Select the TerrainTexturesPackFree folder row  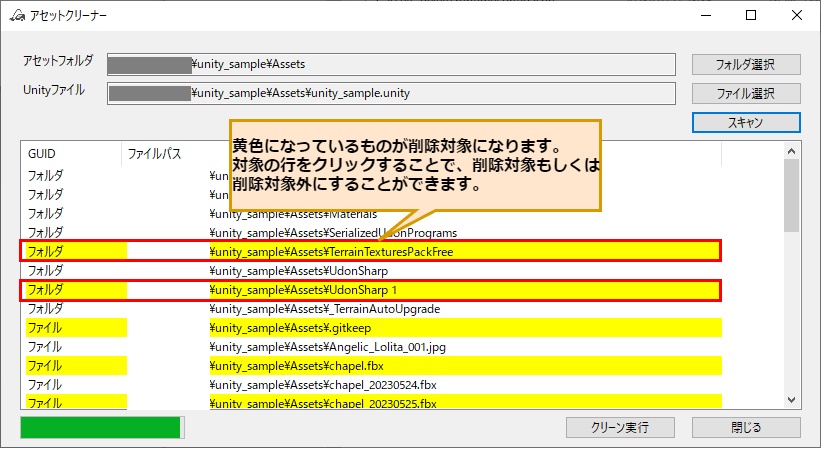point(371,251)
